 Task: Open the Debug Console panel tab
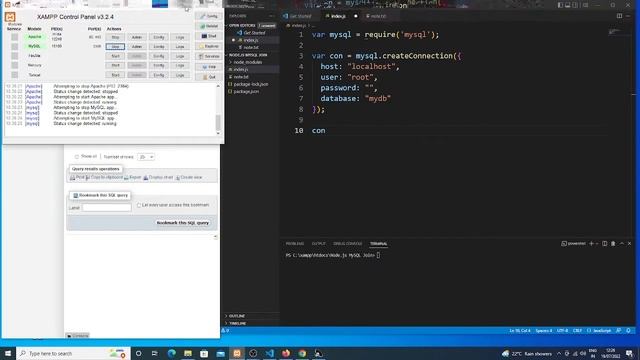click(347, 244)
